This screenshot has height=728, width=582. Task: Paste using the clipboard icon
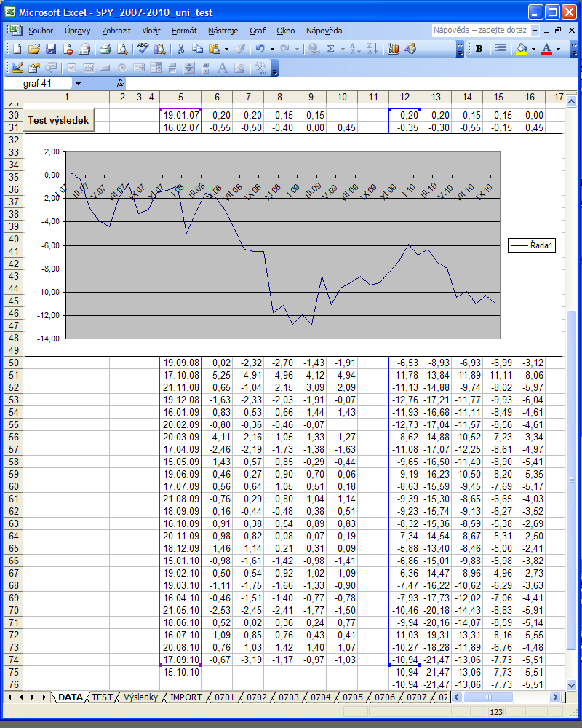coord(215,49)
